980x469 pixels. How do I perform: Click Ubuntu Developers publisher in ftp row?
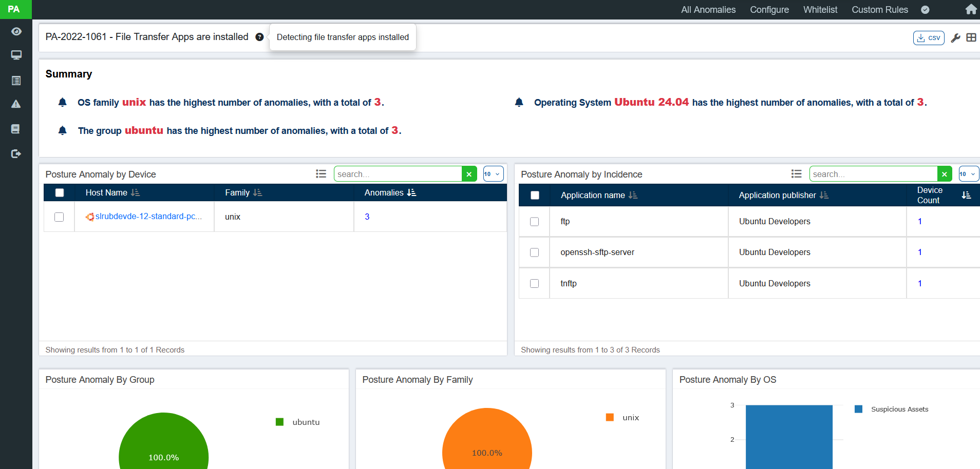point(775,221)
